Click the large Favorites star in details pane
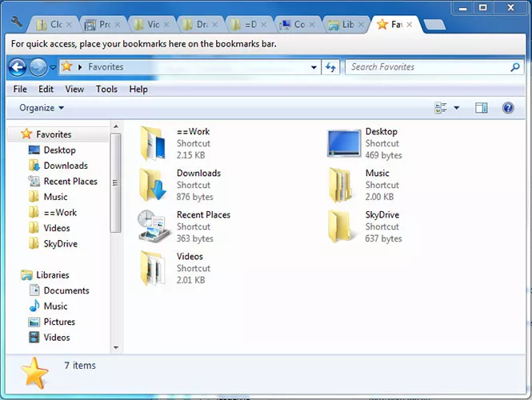The image size is (532, 400). click(34, 373)
